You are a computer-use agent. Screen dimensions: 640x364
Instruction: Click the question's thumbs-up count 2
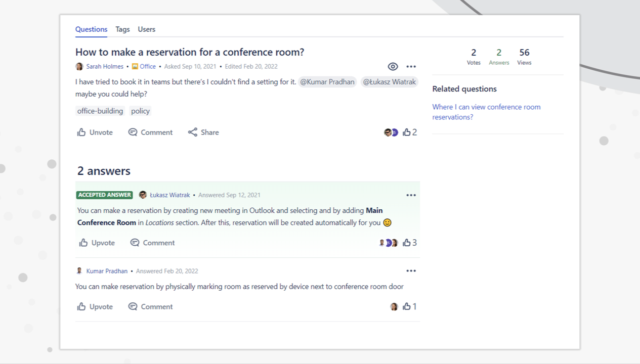pyautogui.click(x=410, y=132)
